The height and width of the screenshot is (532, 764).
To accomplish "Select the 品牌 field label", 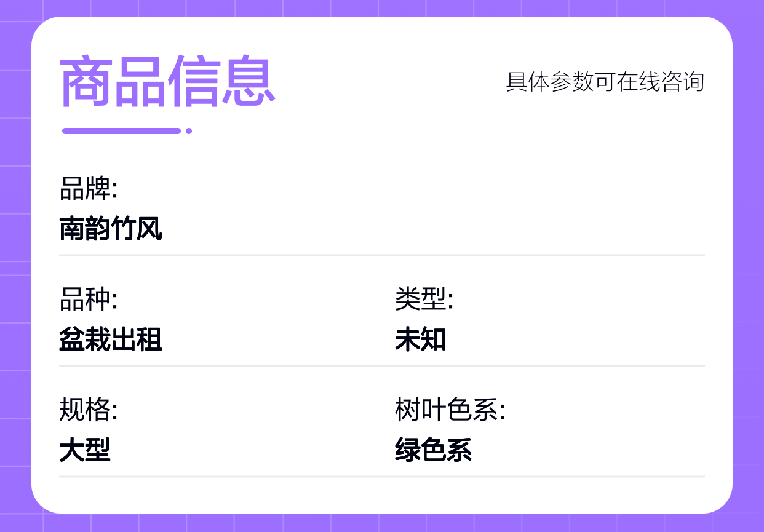I will click(x=88, y=189).
